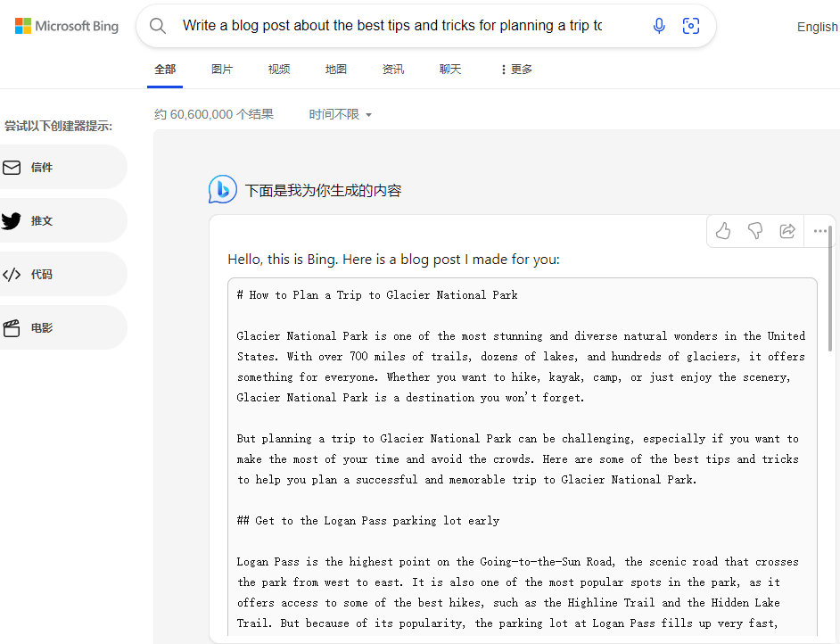Click the Bing chat bubble icon
Image resolution: width=840 pixels, height=644 pixels.
[x=222, y=189]
